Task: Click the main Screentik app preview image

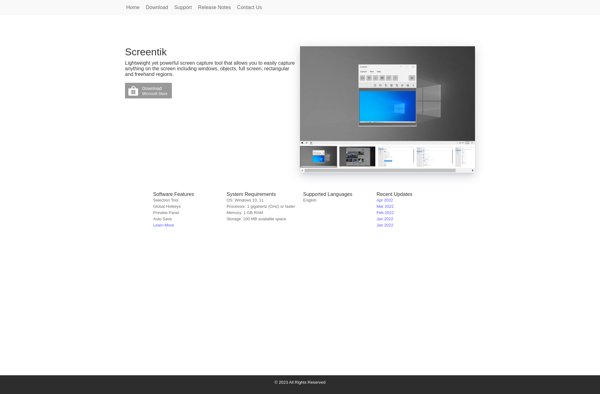Action: tap(387, 94)
